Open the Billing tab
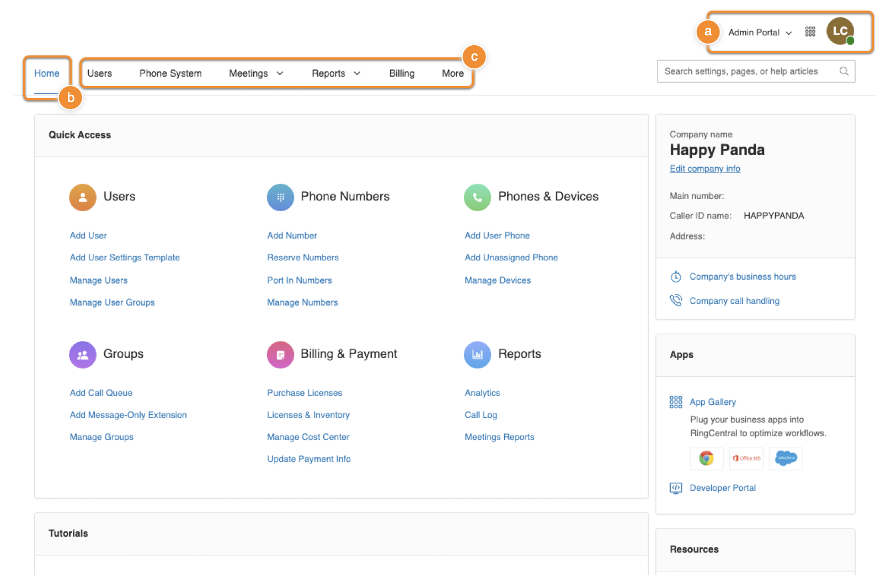 (x=402, y=73)
